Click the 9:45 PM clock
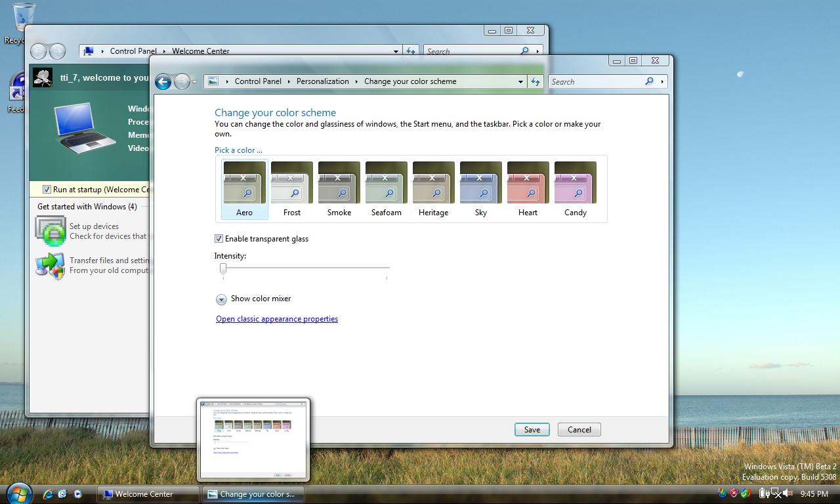Viewport: 840px width, 504px height. [x=814, y=494]
